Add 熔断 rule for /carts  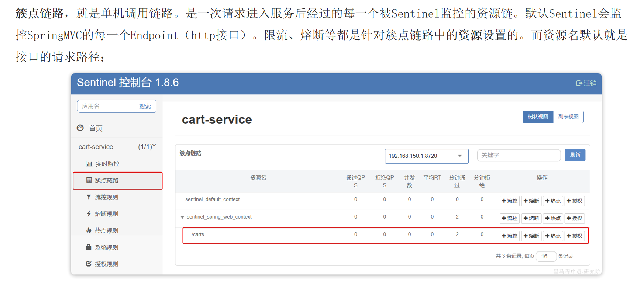(x=531, y=236)
